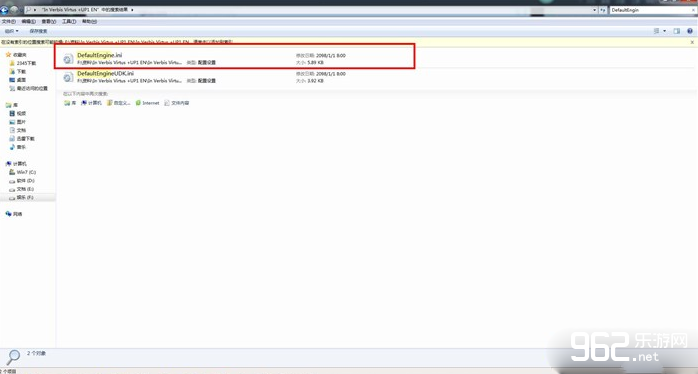Viewport: 698px width, 374px height.
Task: Open the view options dropdown arrow
Action: [665, 31]
